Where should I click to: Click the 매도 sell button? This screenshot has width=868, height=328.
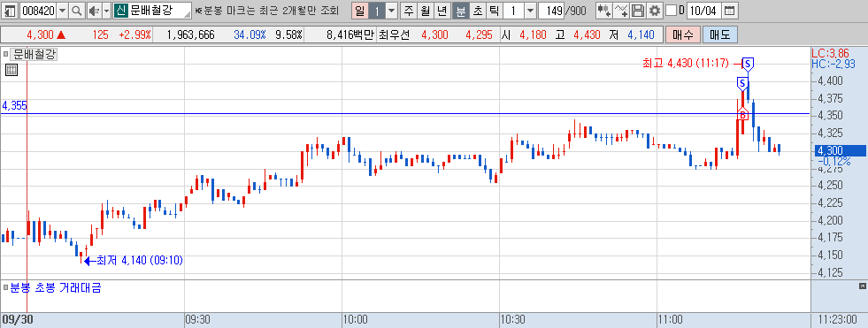[719, 34]
